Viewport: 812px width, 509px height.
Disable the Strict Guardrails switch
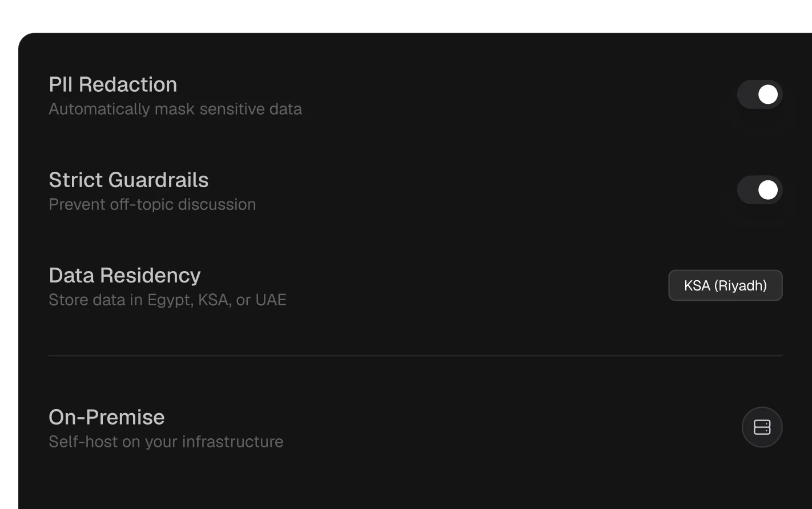click(x=759, y=189)
